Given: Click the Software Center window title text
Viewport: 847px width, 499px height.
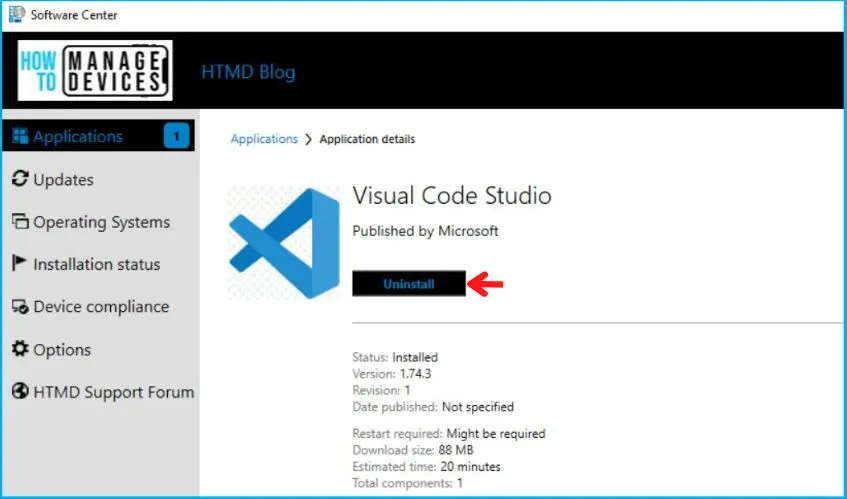Looking at the screenshot, I should pos(74,15).
